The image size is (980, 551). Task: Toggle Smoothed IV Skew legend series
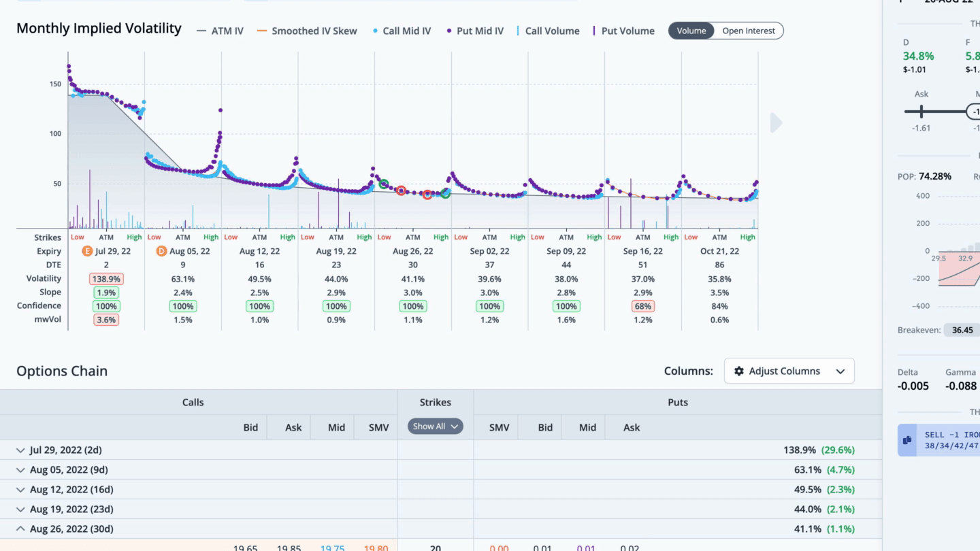(x=307, y=31)
